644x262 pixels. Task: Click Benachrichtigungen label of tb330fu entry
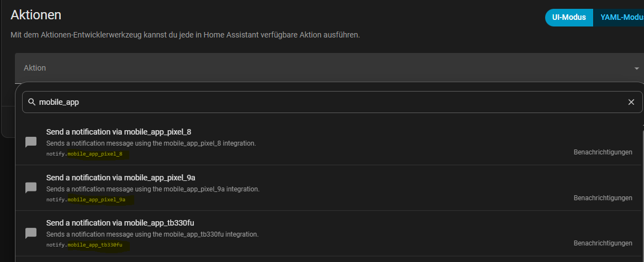coord(603,243)
